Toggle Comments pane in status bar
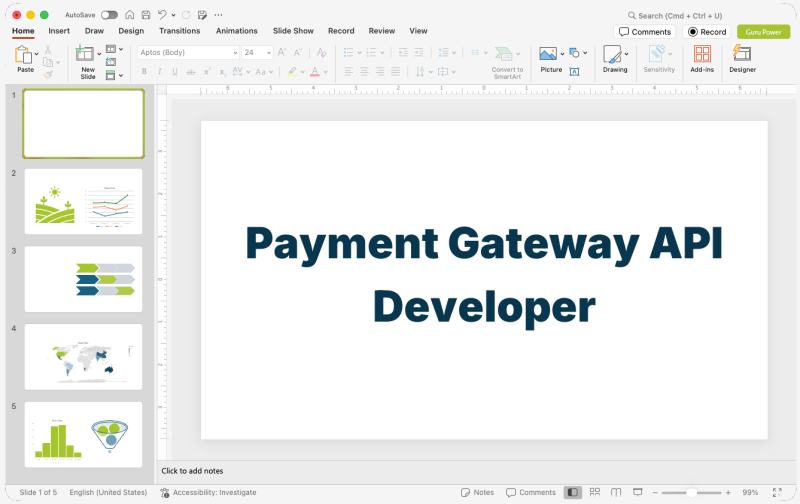This screenshot has height=504, width=800. tap(530, 492)
